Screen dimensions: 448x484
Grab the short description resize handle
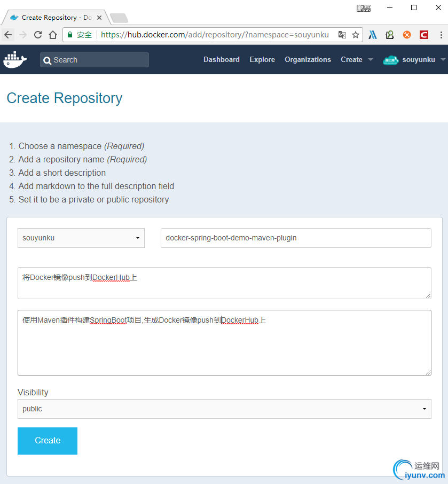(428, 296)
